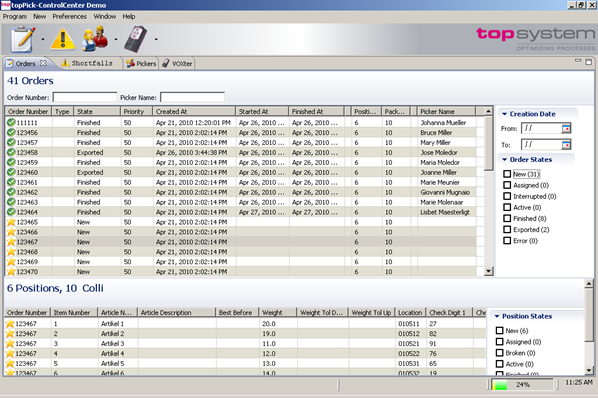Collapse the Position States section

coord(497,316)
